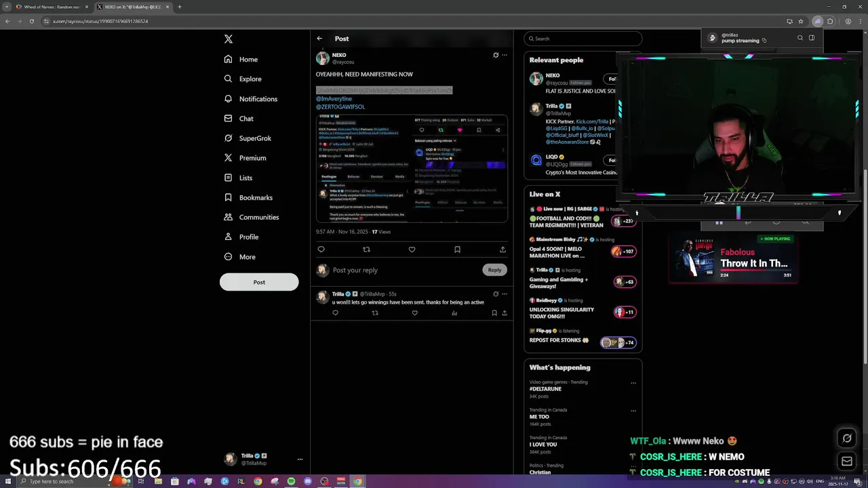Repost Trilla's reply
The image size is (868, 488).
(375, 313)
